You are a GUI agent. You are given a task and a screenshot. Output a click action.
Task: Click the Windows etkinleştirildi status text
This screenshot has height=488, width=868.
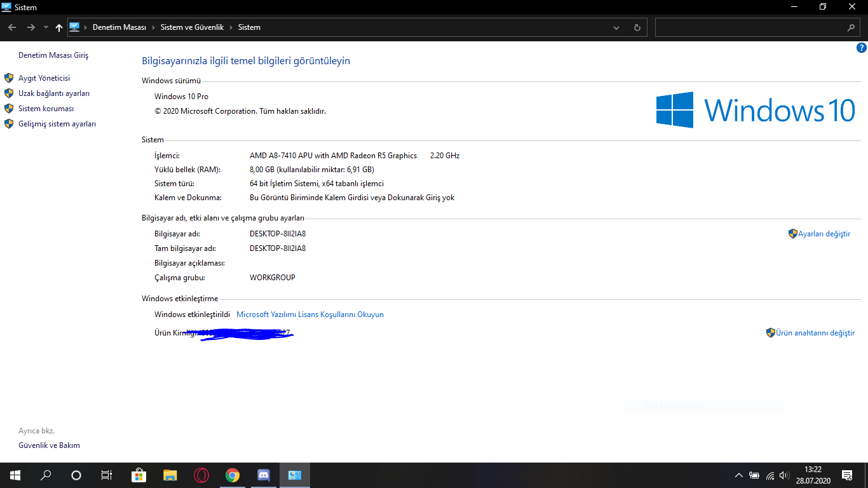point(192,315)
